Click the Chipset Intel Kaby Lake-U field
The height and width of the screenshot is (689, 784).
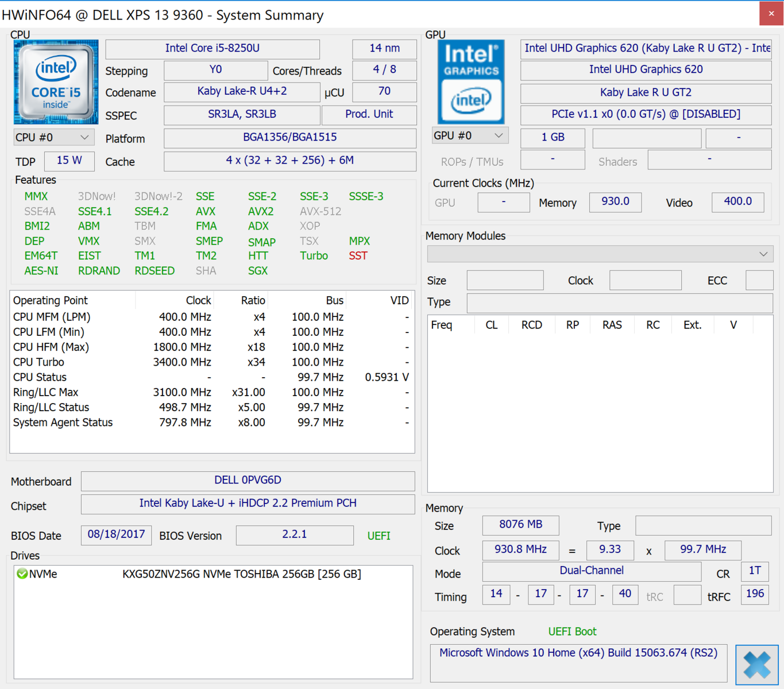tap(248, 504)
